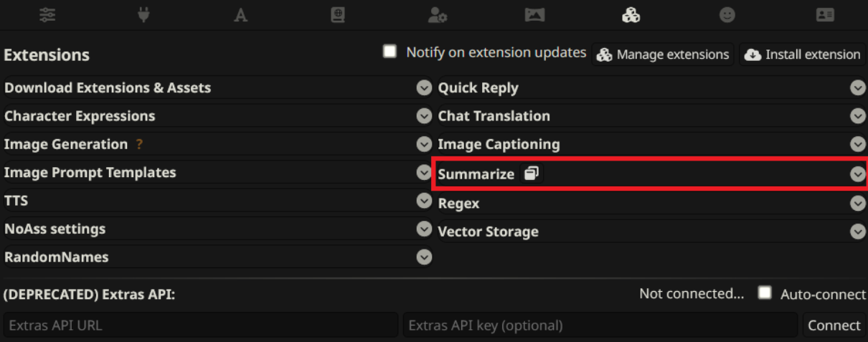Expand the TTS extension drawer

click(424, 201)
